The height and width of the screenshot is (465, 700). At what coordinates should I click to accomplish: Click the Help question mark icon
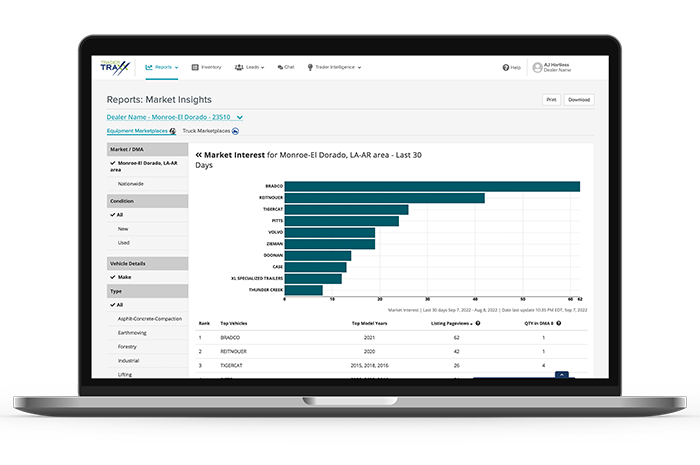(x=506, y=67)
